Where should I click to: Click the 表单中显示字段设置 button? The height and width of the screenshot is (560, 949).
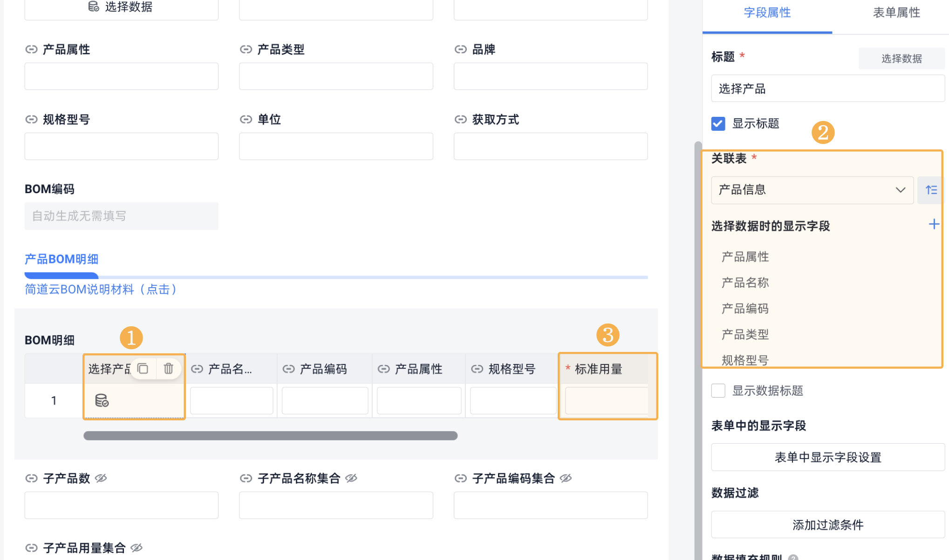click(827, 457)
